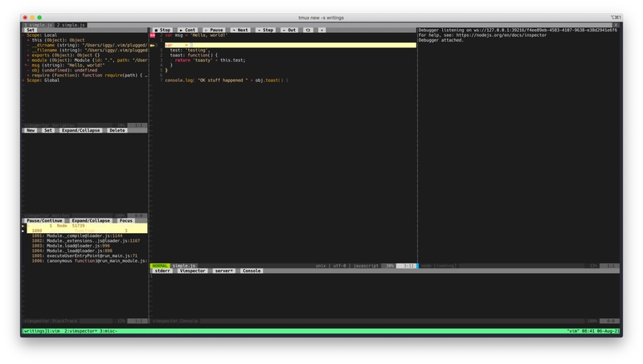Select frame 1006 anonymous function@run_main_module.js
The width and height of the screenshot is (643, 364).
pyautogui.click(x=89, y=261)
